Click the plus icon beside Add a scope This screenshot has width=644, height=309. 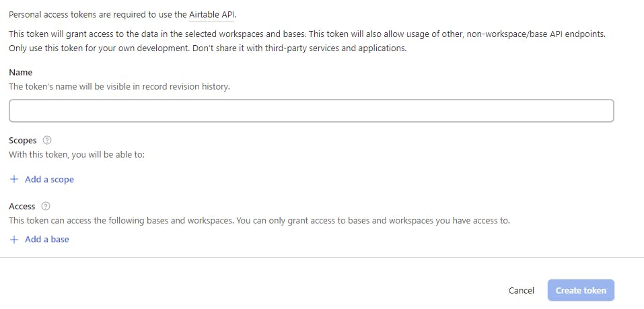pyautogui.click(x=14, y=179)
